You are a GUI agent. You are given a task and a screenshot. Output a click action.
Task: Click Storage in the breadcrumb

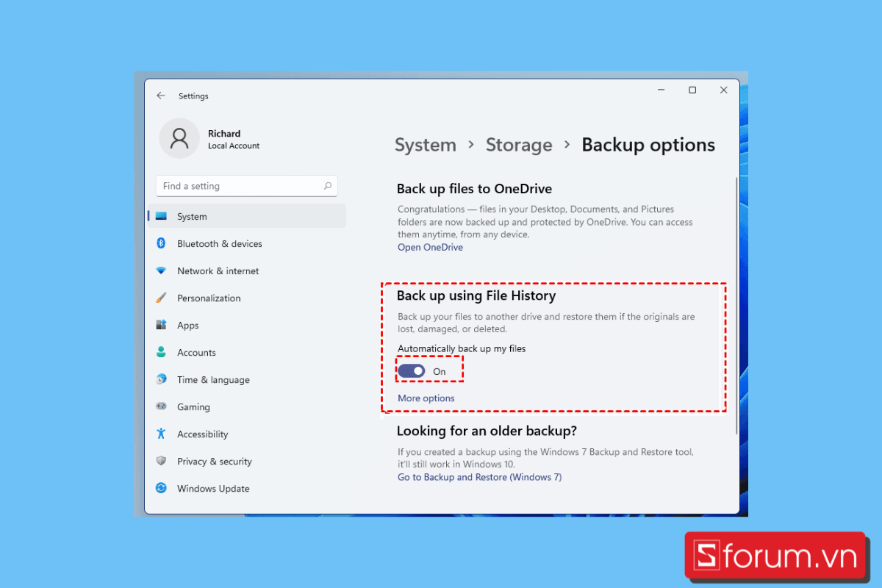[519, 145]
